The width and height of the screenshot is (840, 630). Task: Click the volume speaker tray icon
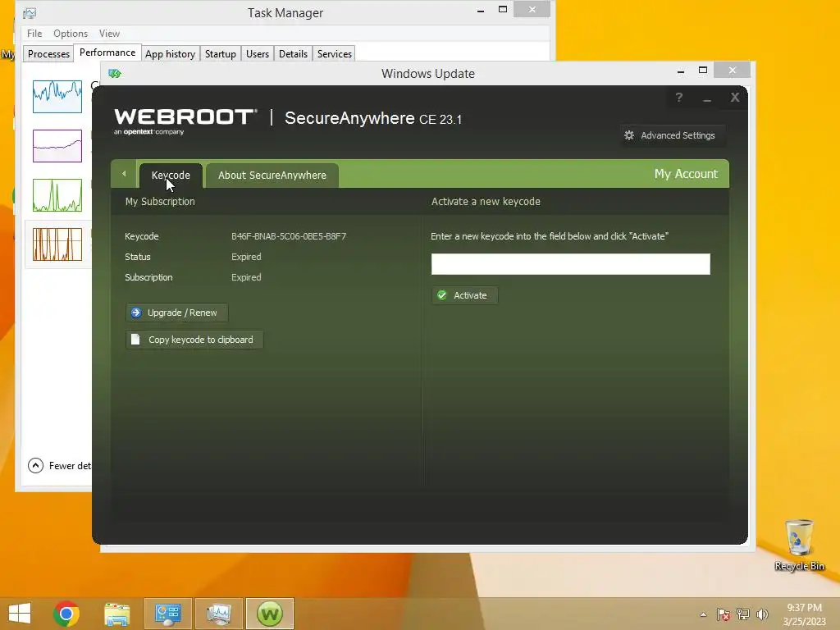[762, 614]
